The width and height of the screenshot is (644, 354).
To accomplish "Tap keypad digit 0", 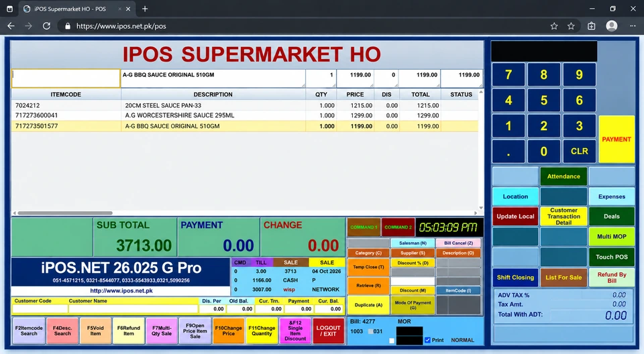I will click(x=544, y=151).
